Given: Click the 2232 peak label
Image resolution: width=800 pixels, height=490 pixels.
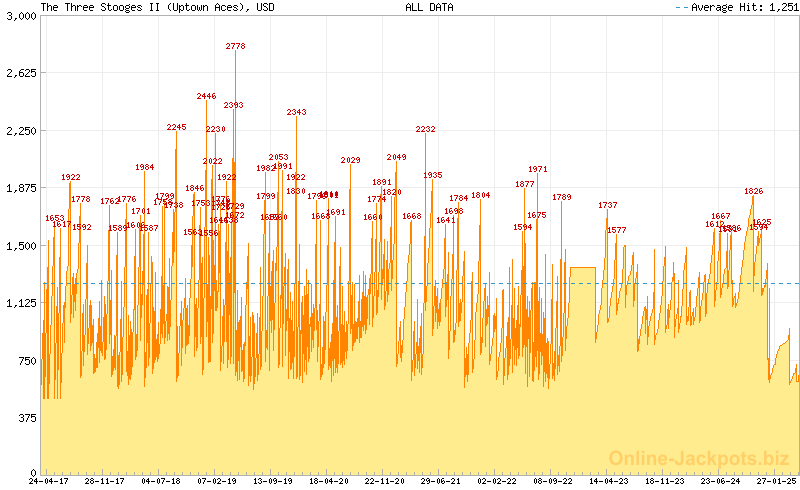Looking at the screenshot, I should pyautogui.click(x=425, y=129).
